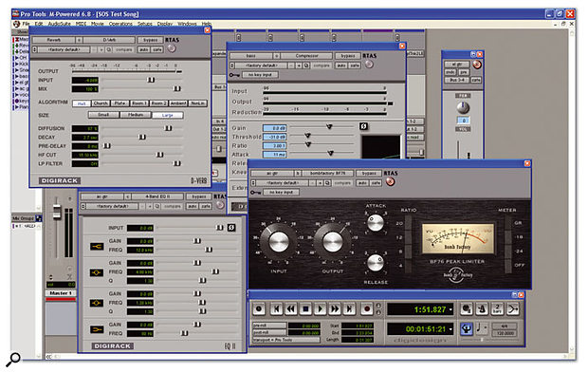The image size is (588, 373).
Task: Select the low shelf filter icon in EQ II
Action: (x=97, y=329)
